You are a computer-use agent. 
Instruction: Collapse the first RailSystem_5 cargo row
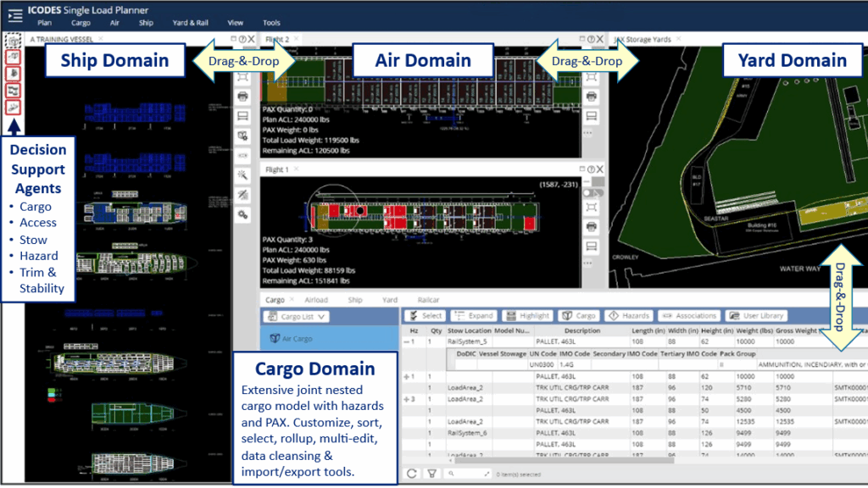pos(410,341)
